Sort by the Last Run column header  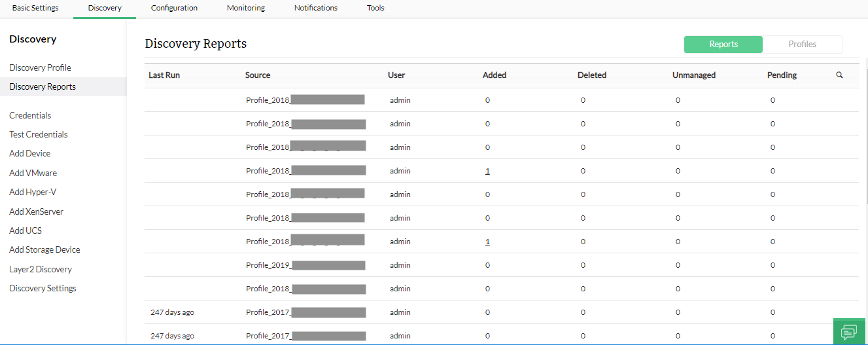tap(164, 75)
